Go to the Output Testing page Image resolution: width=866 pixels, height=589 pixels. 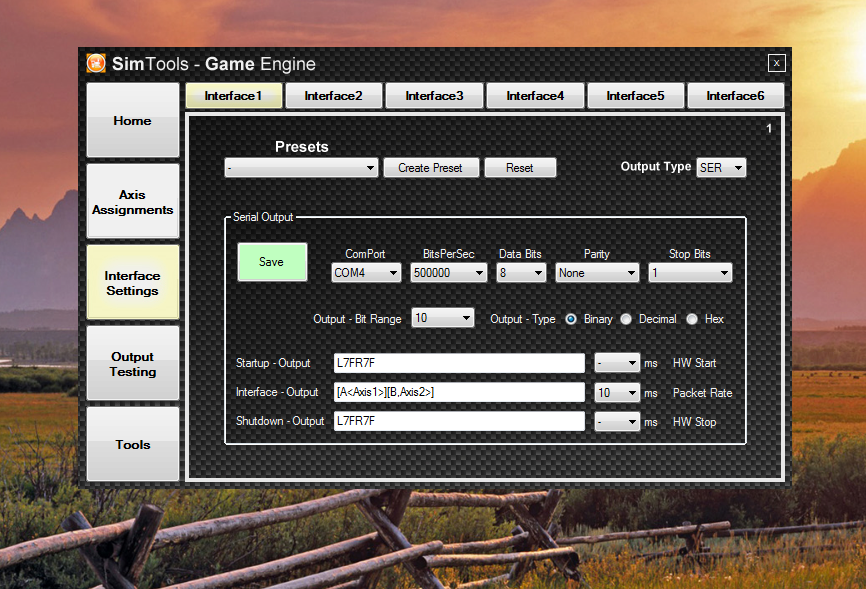click(x=133, y=364)
